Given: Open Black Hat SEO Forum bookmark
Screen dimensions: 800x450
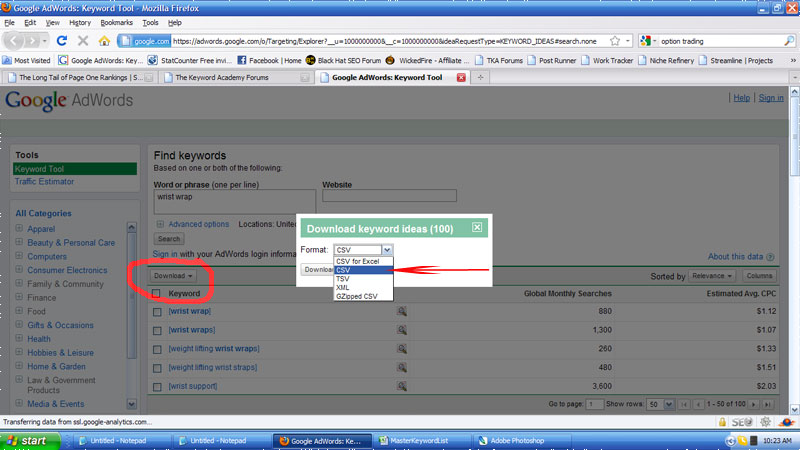Looking at the screenshot, I should tap(343, 60).
